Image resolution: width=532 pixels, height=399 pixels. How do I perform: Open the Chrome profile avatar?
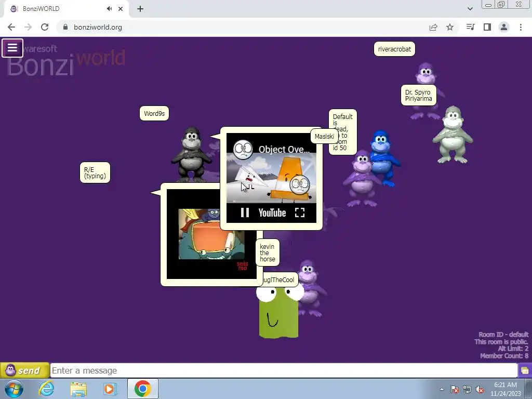(504, 27)
